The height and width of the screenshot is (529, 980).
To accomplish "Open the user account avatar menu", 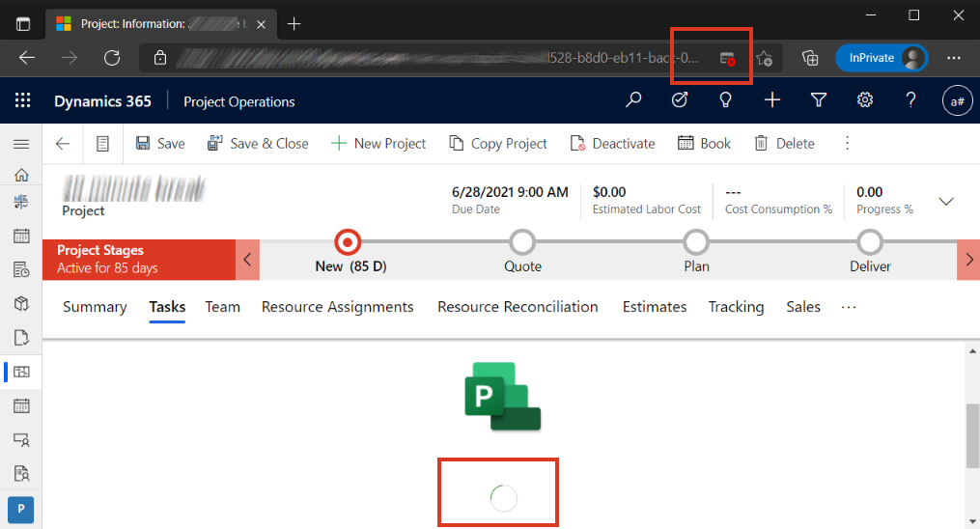I will [957, 100].
